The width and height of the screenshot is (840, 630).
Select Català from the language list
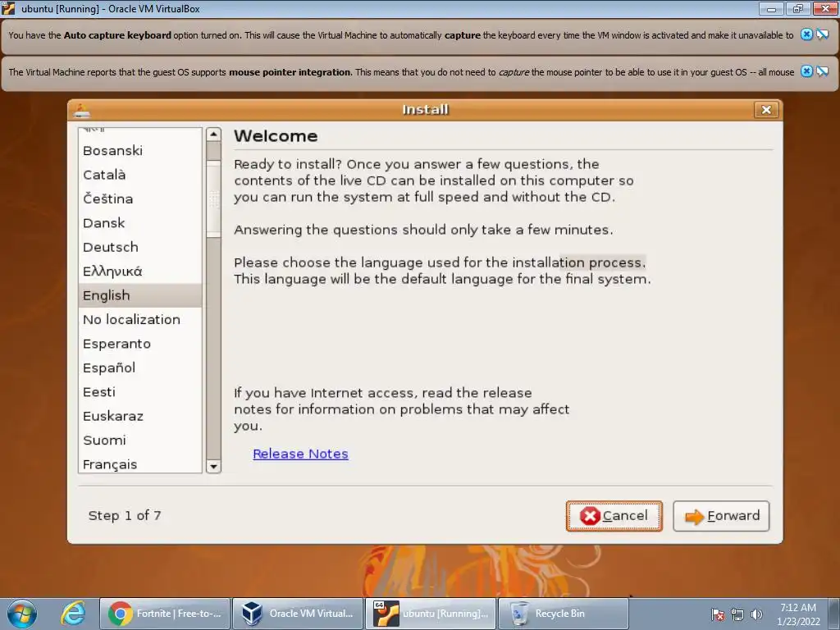[x=139, y=175]
